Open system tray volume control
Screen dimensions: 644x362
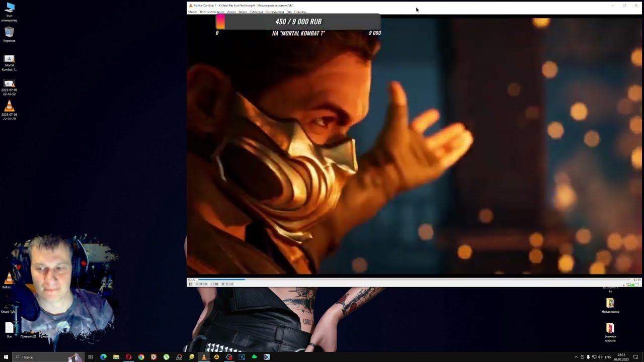click(600, 357)
